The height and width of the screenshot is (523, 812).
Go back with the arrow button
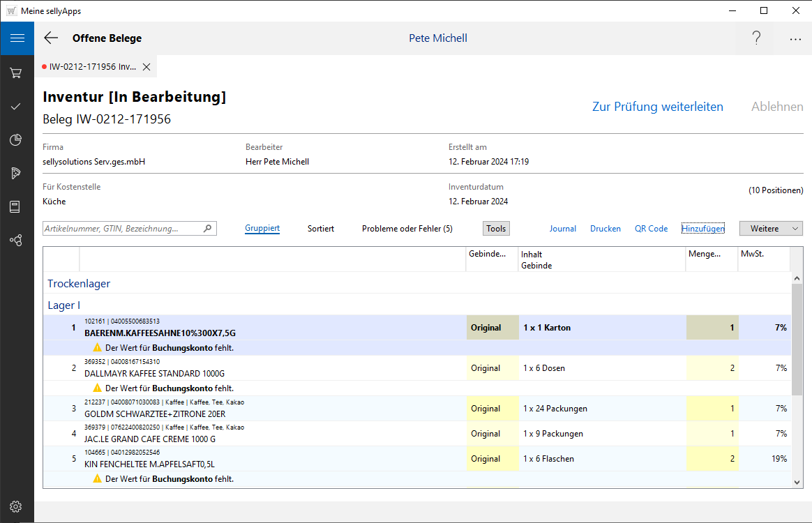tap(51, 38)
